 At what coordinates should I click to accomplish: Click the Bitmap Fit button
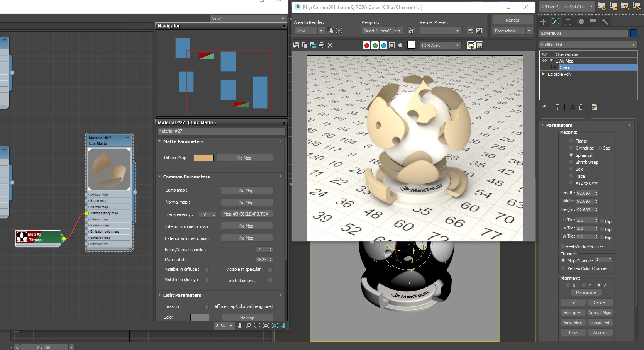(x=573, y=313)
